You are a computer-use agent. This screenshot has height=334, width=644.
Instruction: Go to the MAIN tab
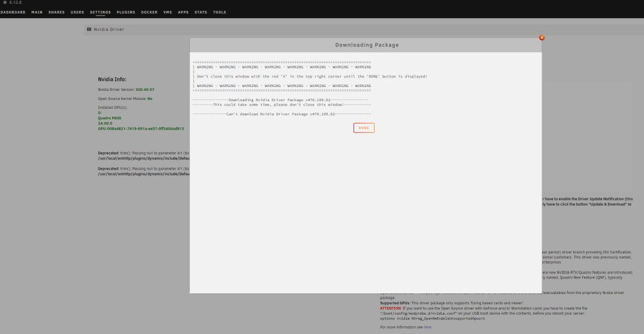pyautogui.click(x=37, y=12)
